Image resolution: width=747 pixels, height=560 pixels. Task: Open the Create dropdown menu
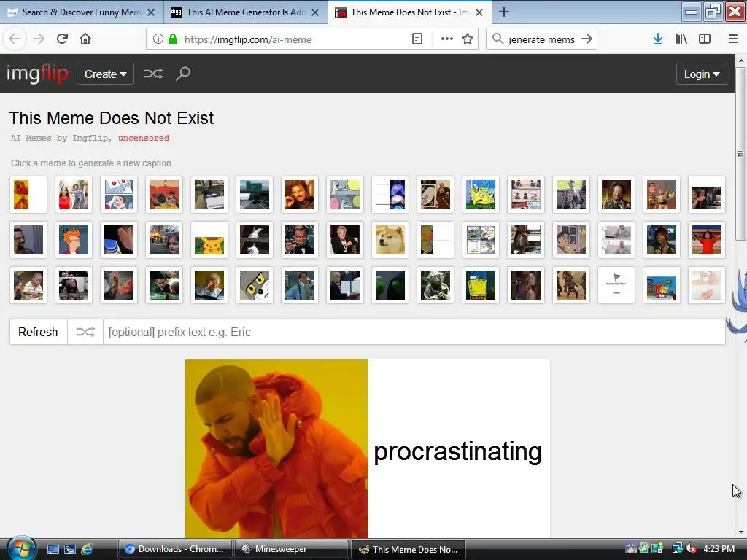105,74
